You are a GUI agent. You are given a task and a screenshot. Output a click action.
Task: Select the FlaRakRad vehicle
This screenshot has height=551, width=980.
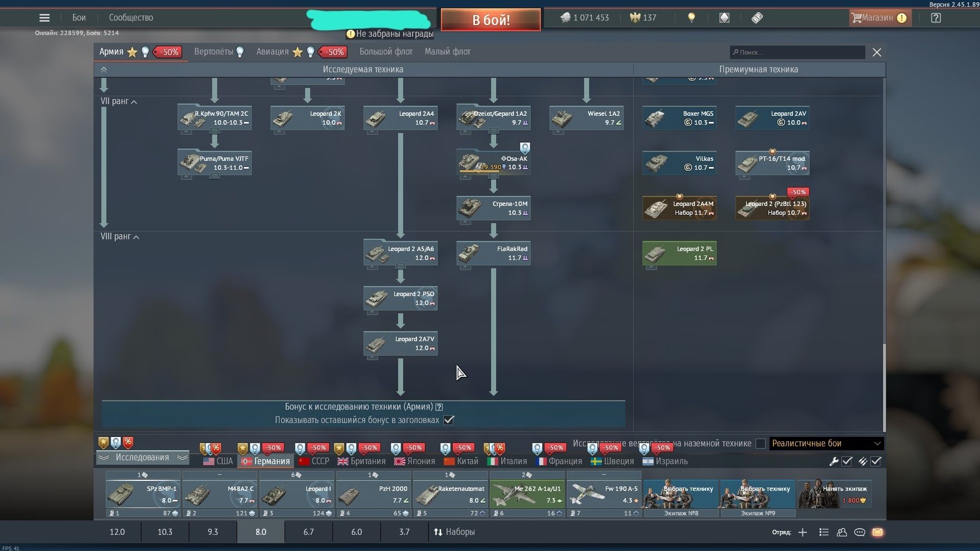(493, 253)
